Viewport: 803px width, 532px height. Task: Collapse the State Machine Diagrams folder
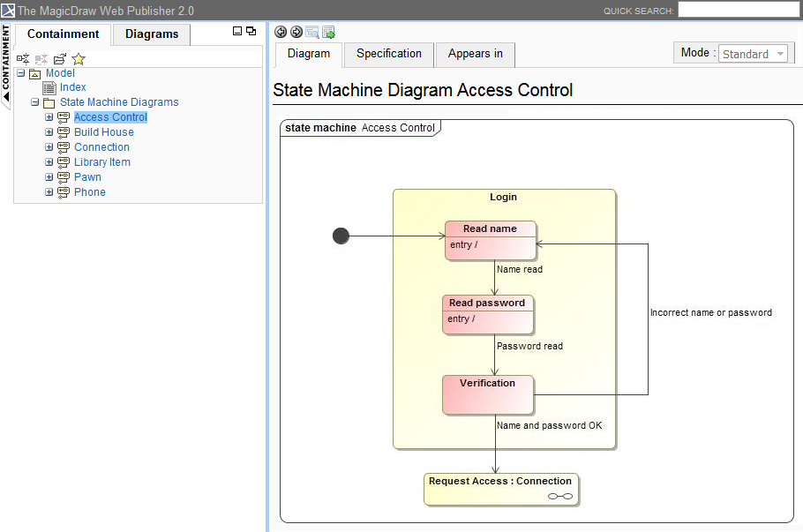35,102
